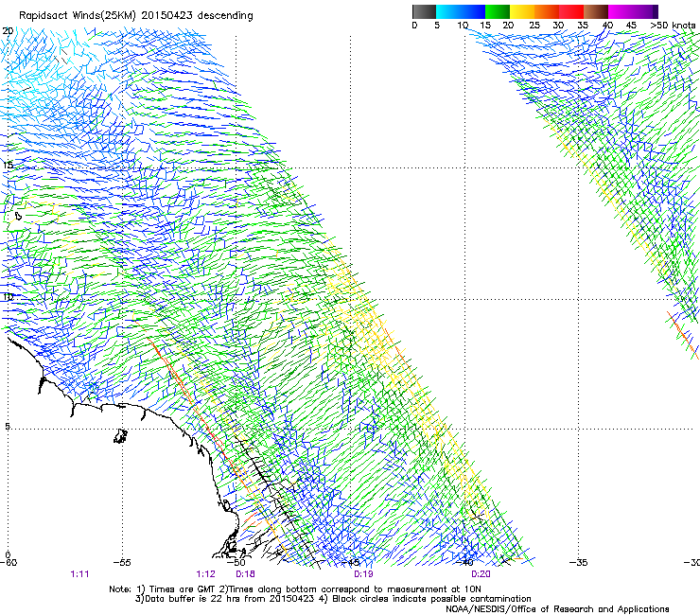700x615 pixels.
Task: Click the latitude label '10'
Action: point(8,297)
